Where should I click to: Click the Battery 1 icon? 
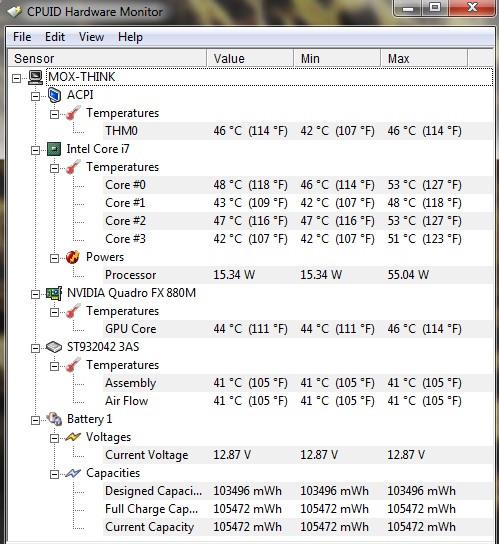(x=54, y=419)
